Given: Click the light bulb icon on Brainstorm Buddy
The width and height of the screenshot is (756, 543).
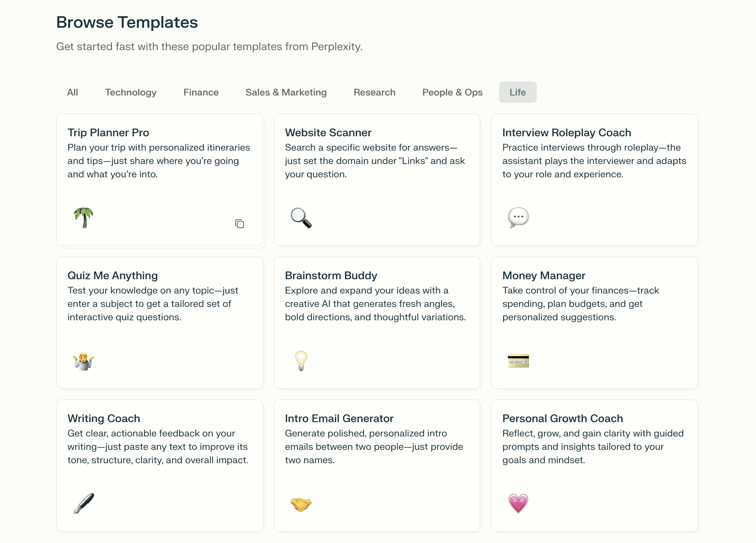Looking at the screenshot, I should point(301,361).
